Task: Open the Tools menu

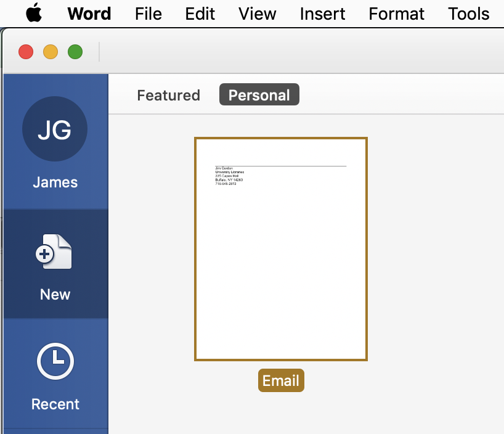Action: tap(469, 14)
